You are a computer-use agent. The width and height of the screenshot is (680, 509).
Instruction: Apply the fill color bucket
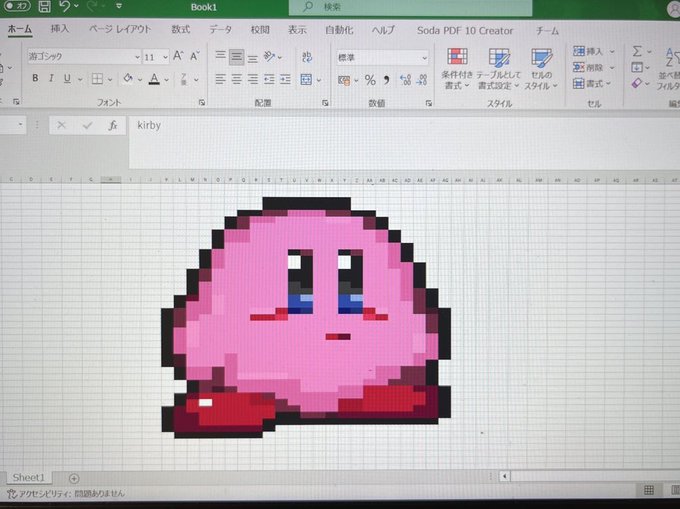click(128, 78)
